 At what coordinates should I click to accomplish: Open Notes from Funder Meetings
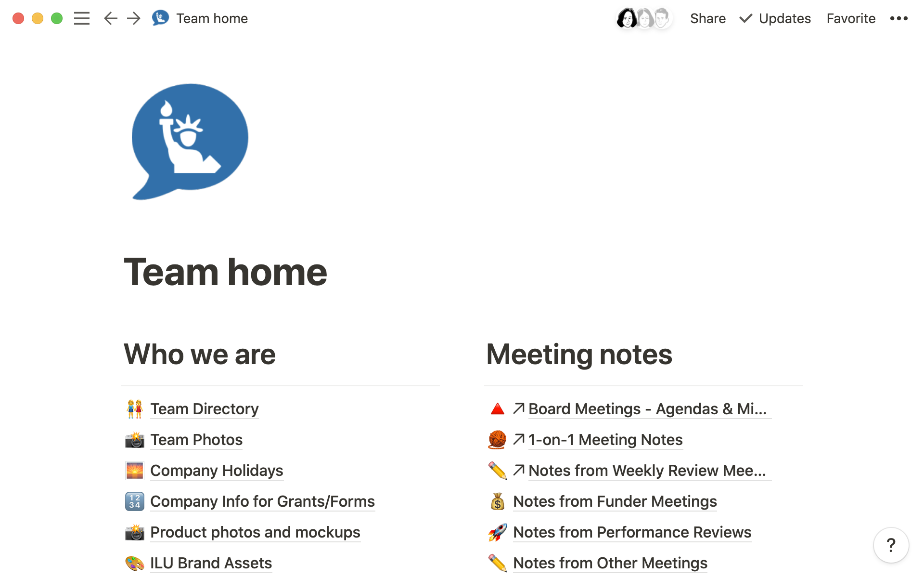pyautogui.click(x=615, y=501)
